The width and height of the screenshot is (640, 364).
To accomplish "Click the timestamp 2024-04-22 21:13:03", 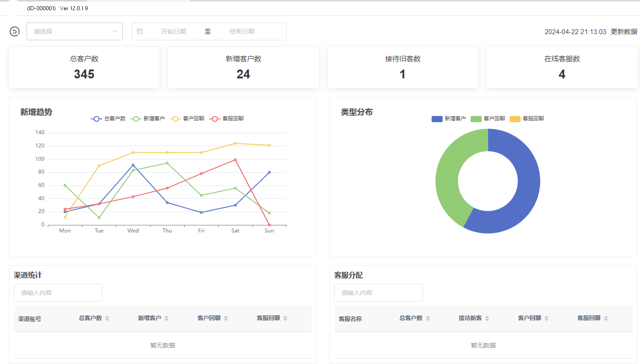I will coord(575,32).
